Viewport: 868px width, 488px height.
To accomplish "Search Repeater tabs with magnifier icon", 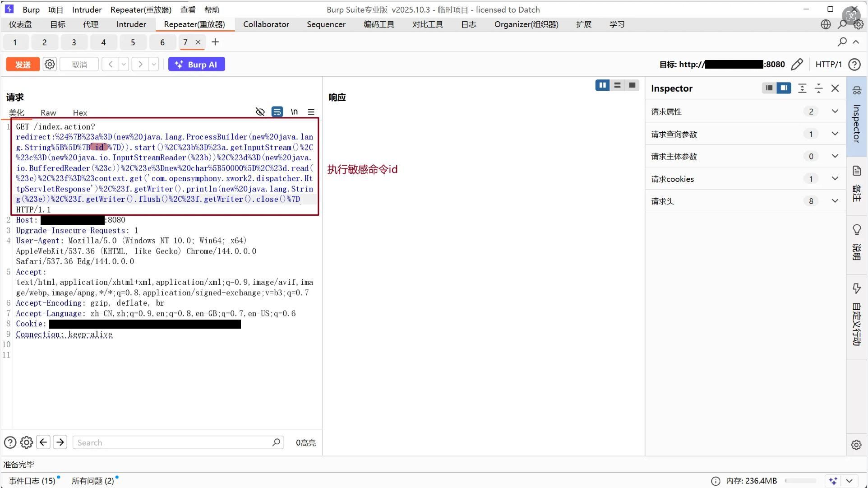I will [842, 42].
